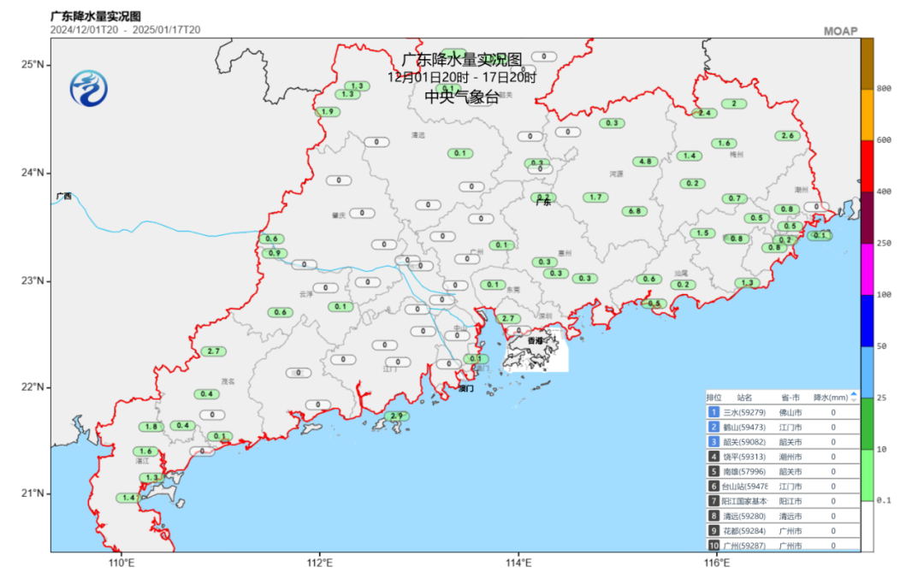Select the dark blue 50-100 legend color
This screenshot has width=924, height=584.
point(867,320)
